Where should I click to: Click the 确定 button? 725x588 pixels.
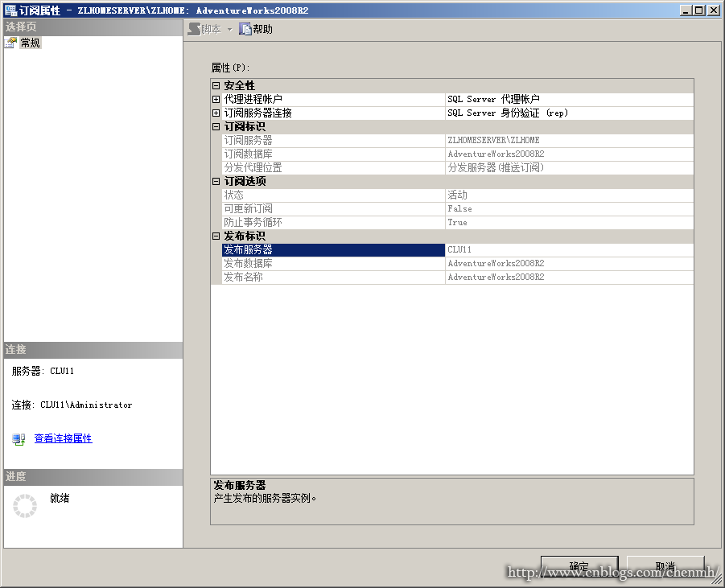pyautogui.click(x=579, y=565)
